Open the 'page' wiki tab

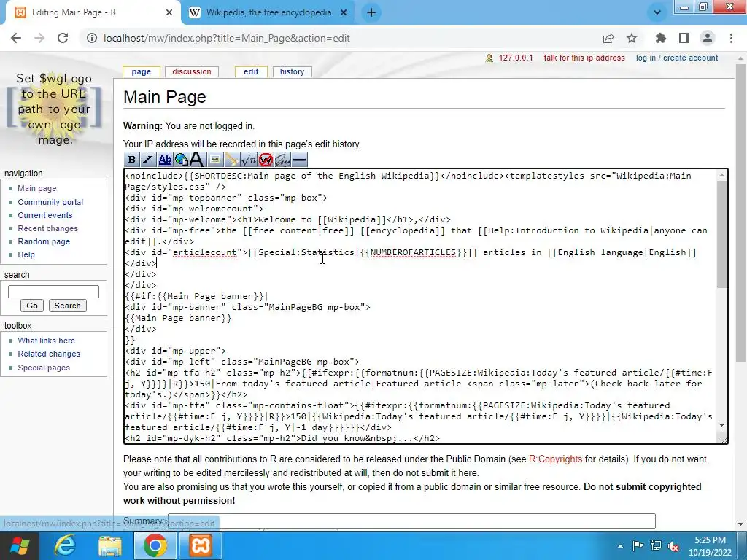(141, 71)
